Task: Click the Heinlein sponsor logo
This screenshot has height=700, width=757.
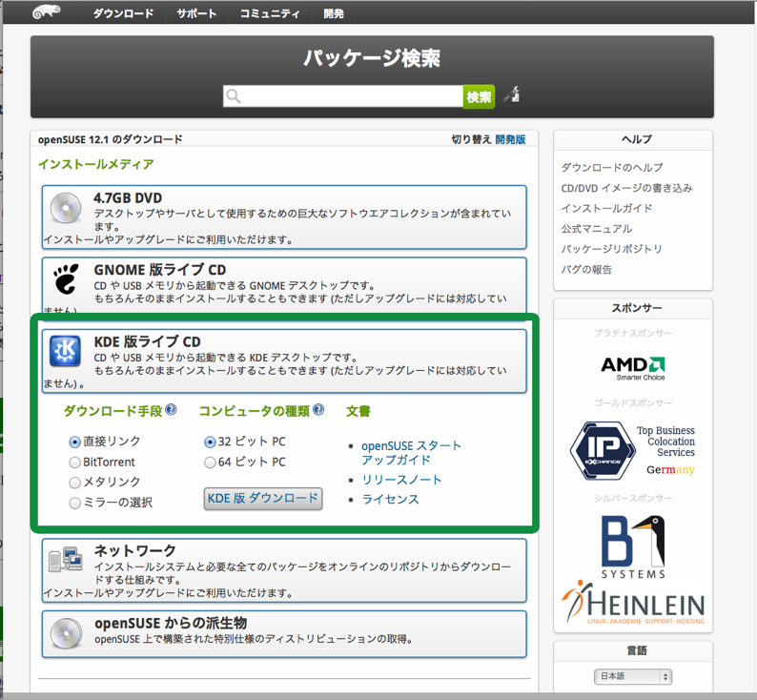Action: click(x=633, y=603)
